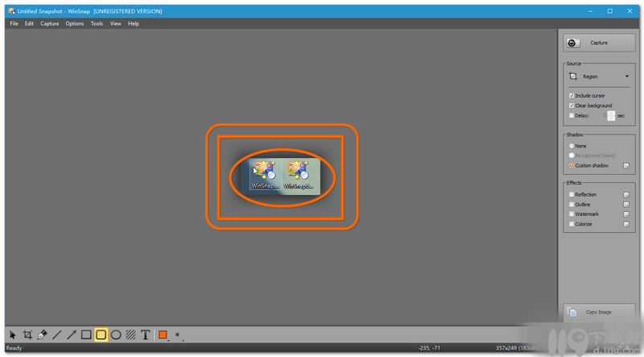This screenshot has height=357, width=644.
Task: Open Custom shadow settings button
Action: [x=626, y=166]
